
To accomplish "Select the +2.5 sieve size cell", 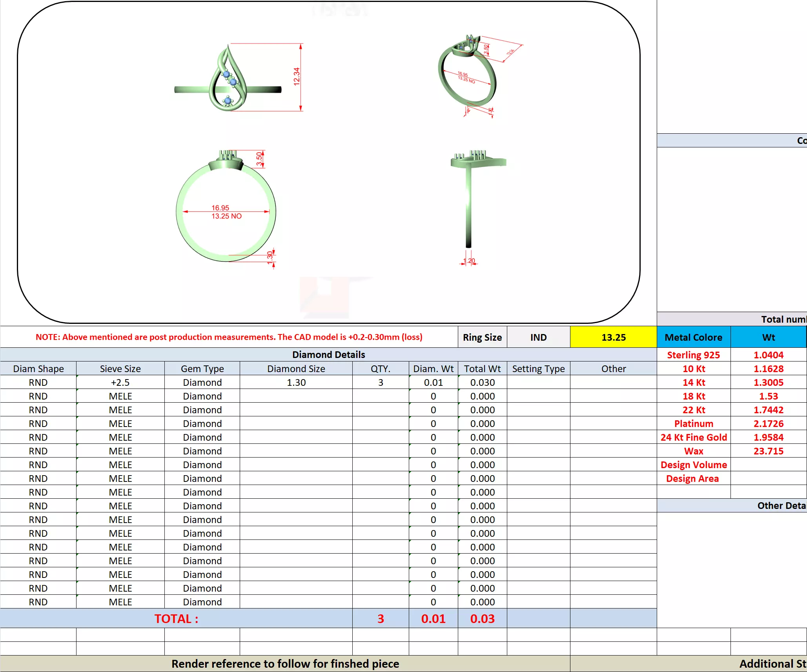I will (x=120, y=382).
